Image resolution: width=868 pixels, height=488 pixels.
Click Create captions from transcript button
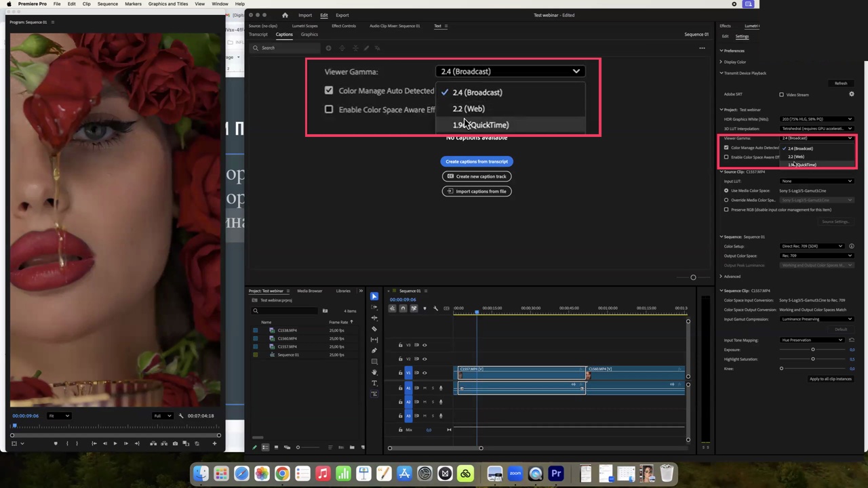click(477, 161)
